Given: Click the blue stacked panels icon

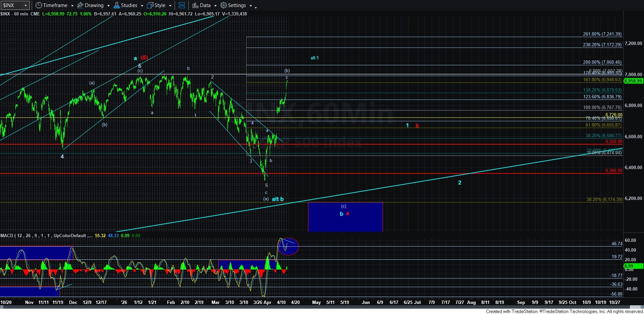Looking at the screenshot, I should [181, 5].
